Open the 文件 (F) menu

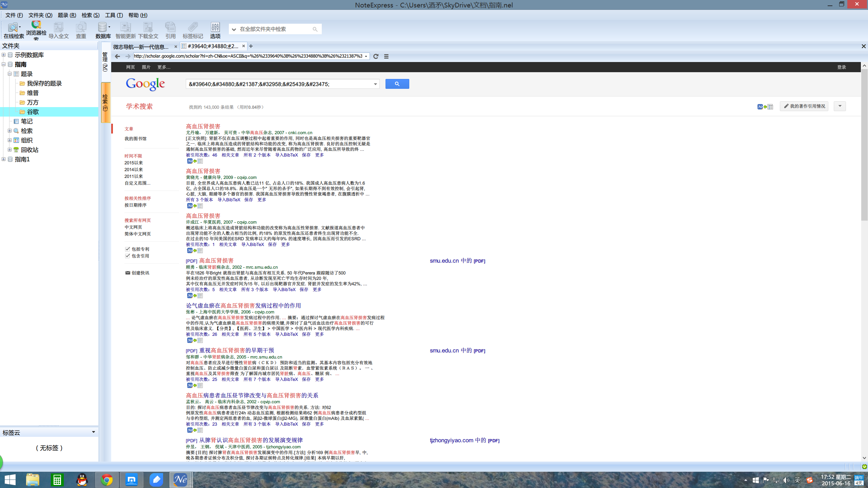tap(14, 15)
